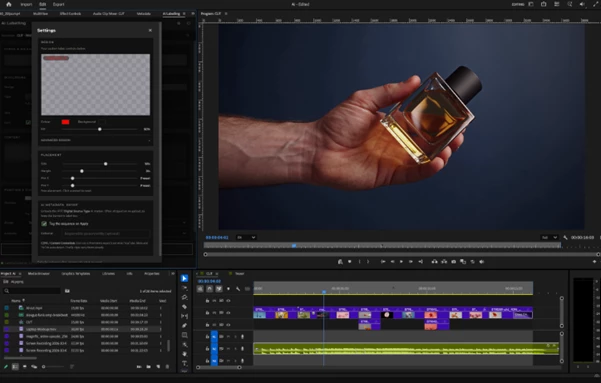The height and width of the screenshot is (383, 601).
Task: Click the Program monitor settings wrench icon
Action: (565, 237)
